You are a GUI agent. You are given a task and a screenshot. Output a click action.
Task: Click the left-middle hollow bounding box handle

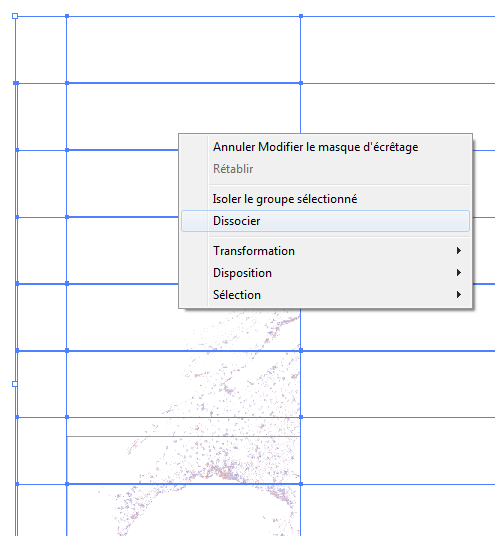pyautogui.click(x=15, y=384)
